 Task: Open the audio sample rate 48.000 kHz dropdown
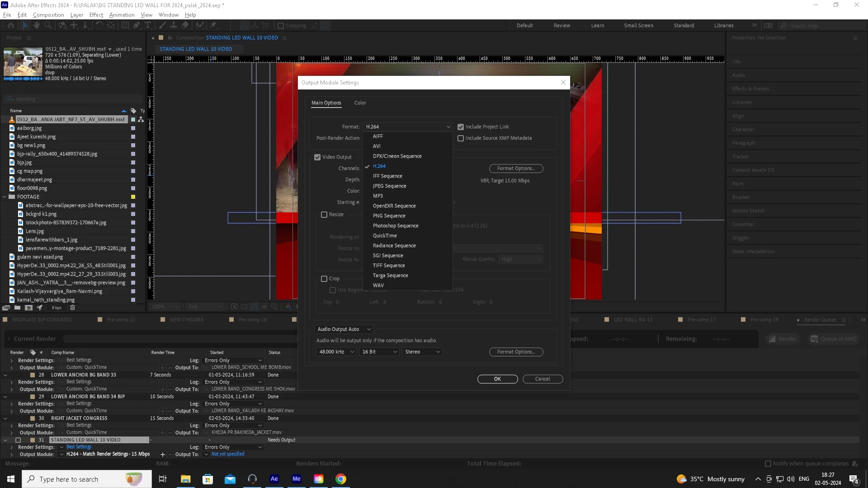click(336, 352)
